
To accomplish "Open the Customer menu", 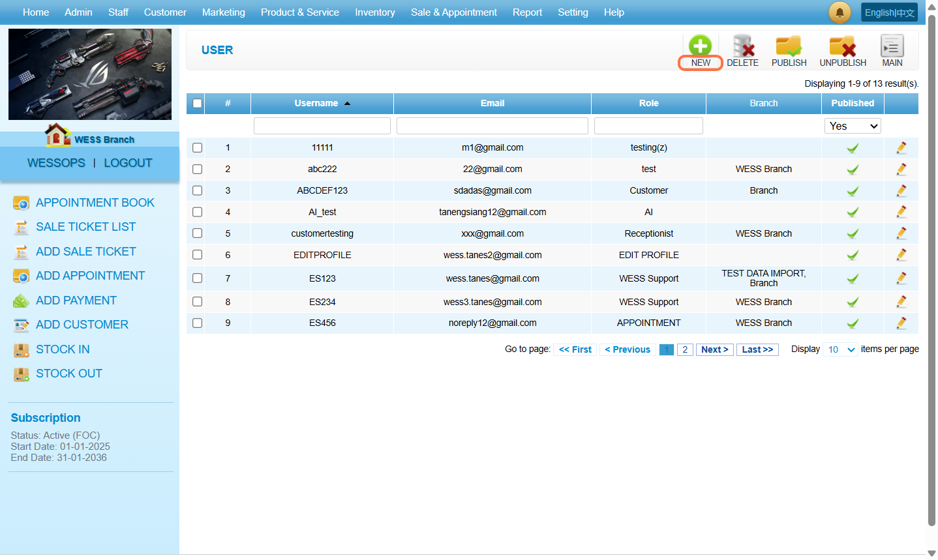I will click(165, 12).
